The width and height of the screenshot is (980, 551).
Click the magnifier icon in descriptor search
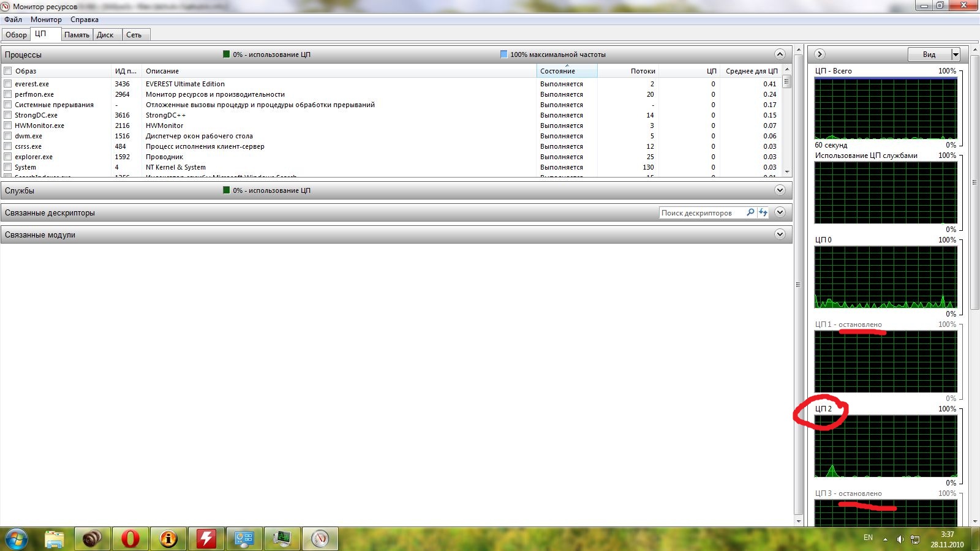click(x=750, y=212)
